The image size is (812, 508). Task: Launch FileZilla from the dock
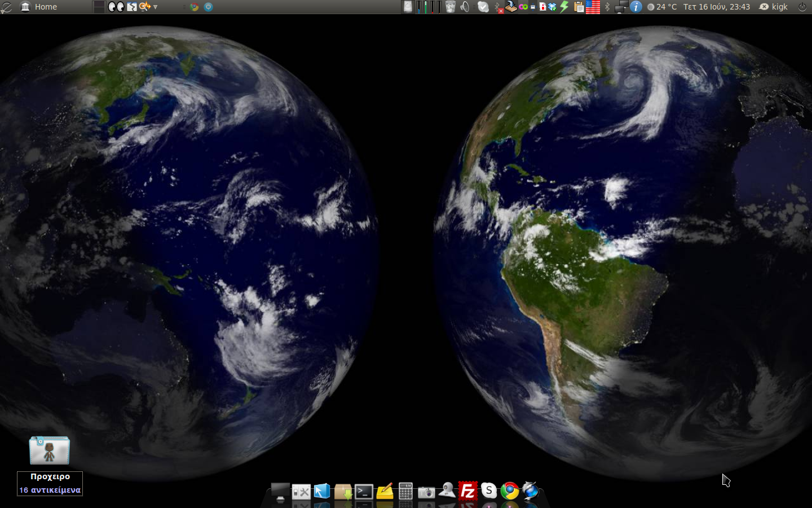click(x=468, y=491)
